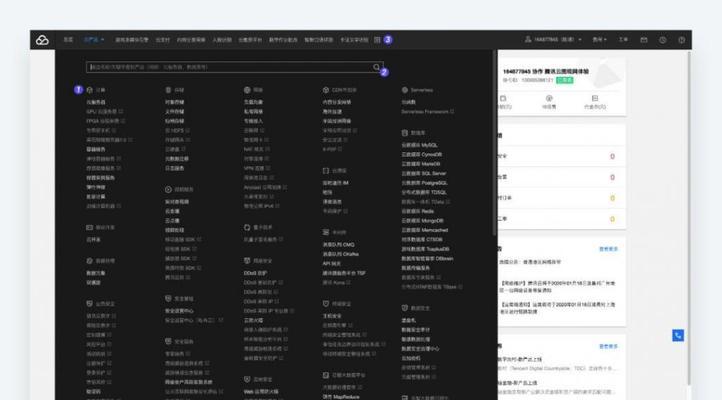Screen dimensions: 722x400
Task: Open the microservice platform TSF entry
Action: pos(344,273)
